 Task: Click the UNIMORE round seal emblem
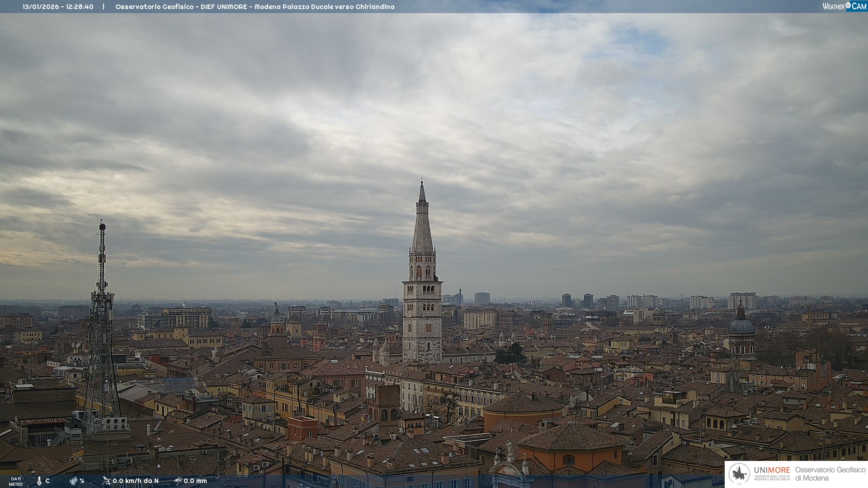[739, 474]
